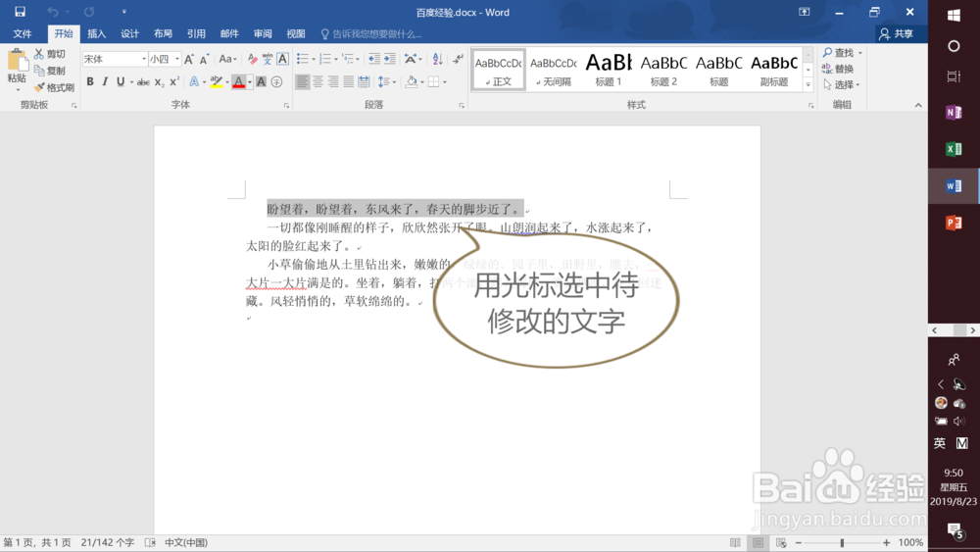Open the 审阅 ribbon tab
The image size is (980, 552).
pyautogui.click(x=263, y=33)
